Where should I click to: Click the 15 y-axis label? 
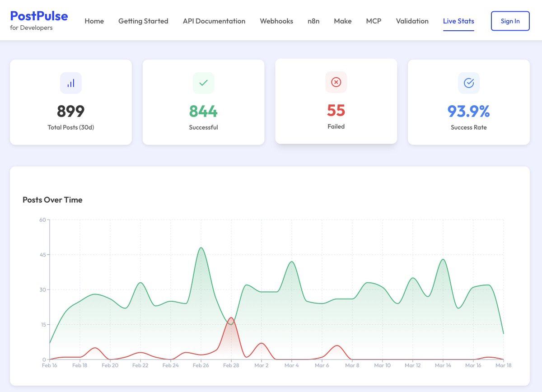coord(43,325)
